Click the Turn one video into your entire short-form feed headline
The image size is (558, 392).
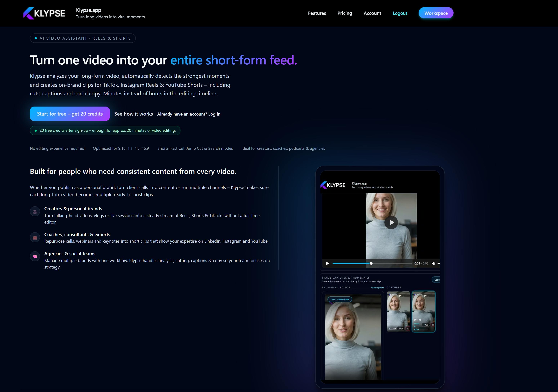163,60
